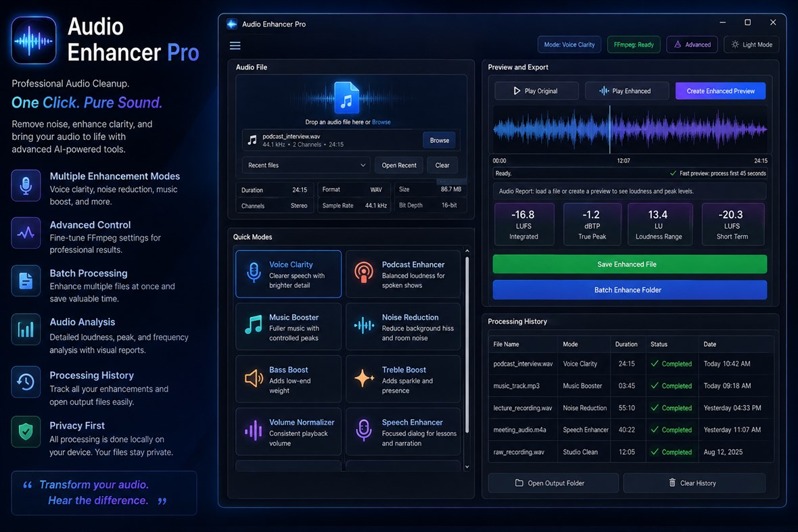Click the Speech Enhancer microphone icon
The height and width of the screenshot is (532, 798).
tap(363, 431)
